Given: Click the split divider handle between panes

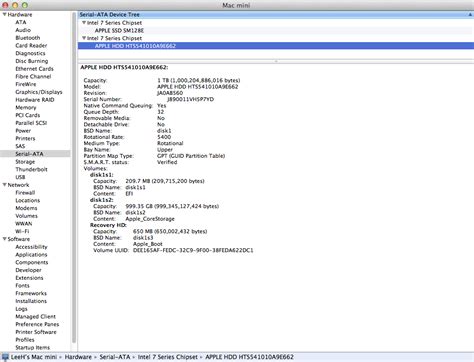Looking at the screenshot, I should 276,61.
